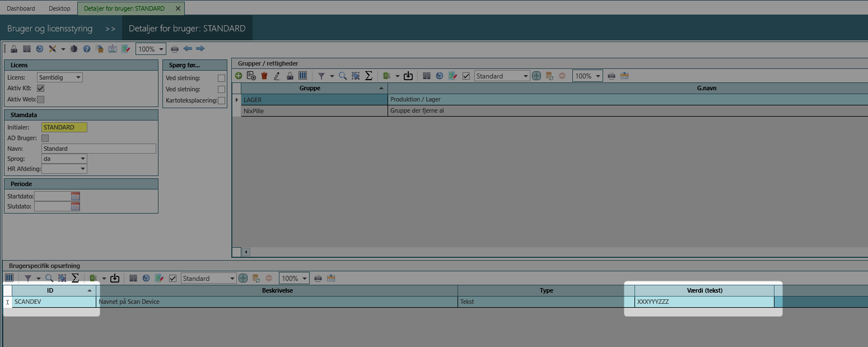Click the printer icon in Brugerspecifik opsætning toolbar

tap(318, 278)
